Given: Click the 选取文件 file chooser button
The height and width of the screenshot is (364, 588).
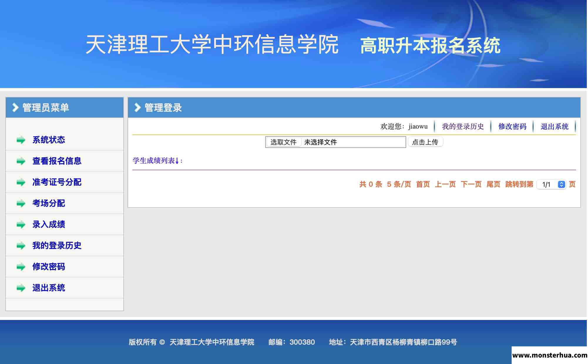Looking at the screenshot, I should click(x=283, y=142).
